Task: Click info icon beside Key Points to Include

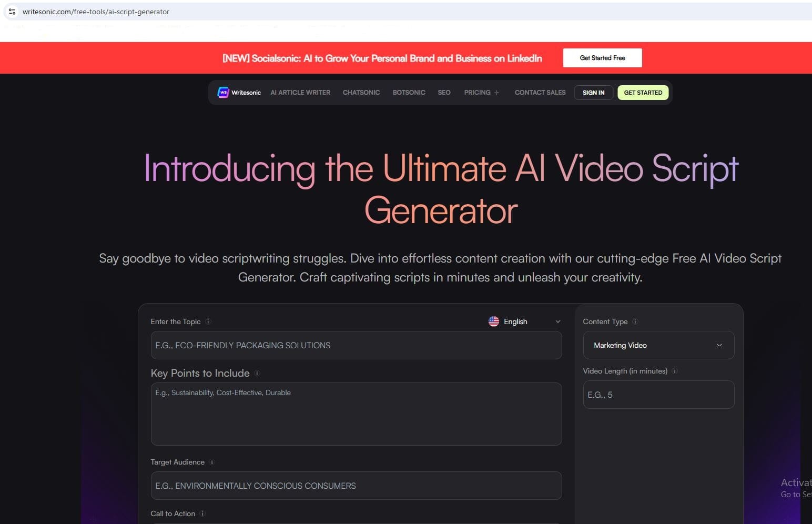Action: click(x=257, y=373)
